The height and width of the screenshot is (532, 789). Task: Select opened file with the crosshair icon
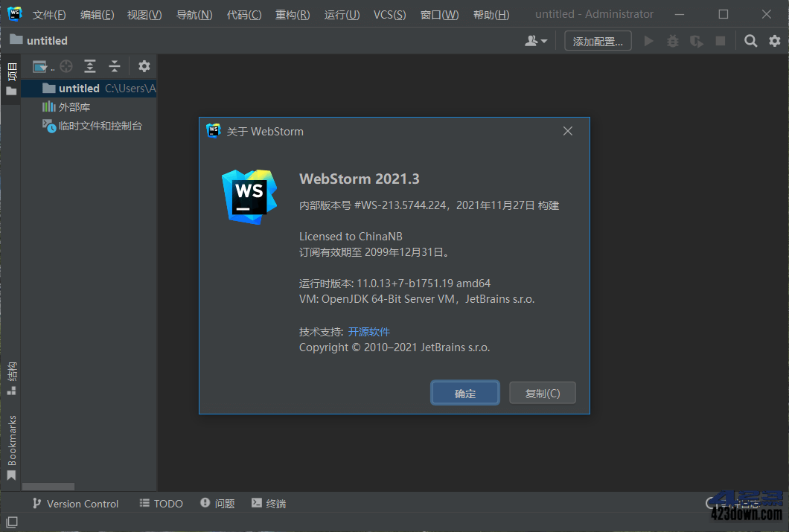coord(66,66)
